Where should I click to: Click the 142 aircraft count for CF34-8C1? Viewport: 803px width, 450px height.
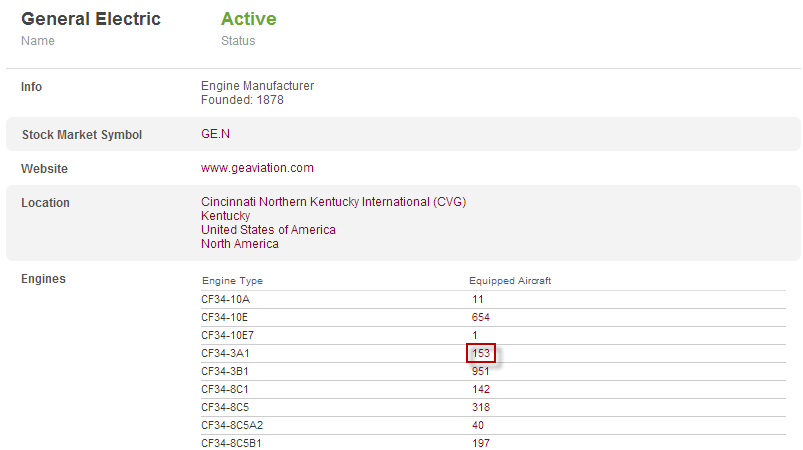(480, 389)
